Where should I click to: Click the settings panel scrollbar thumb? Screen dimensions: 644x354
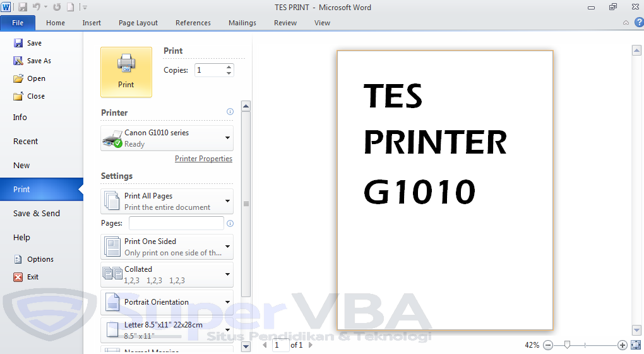246,204
